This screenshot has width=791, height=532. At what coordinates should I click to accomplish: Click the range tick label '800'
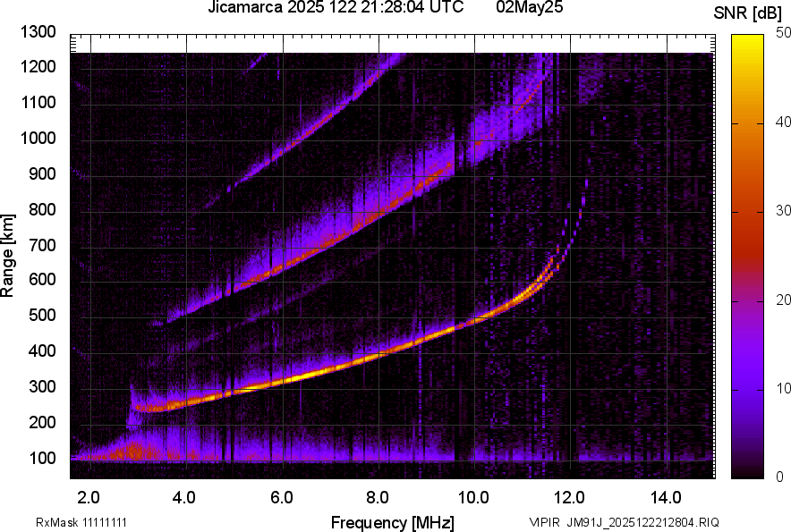click(x=42, y=209)
